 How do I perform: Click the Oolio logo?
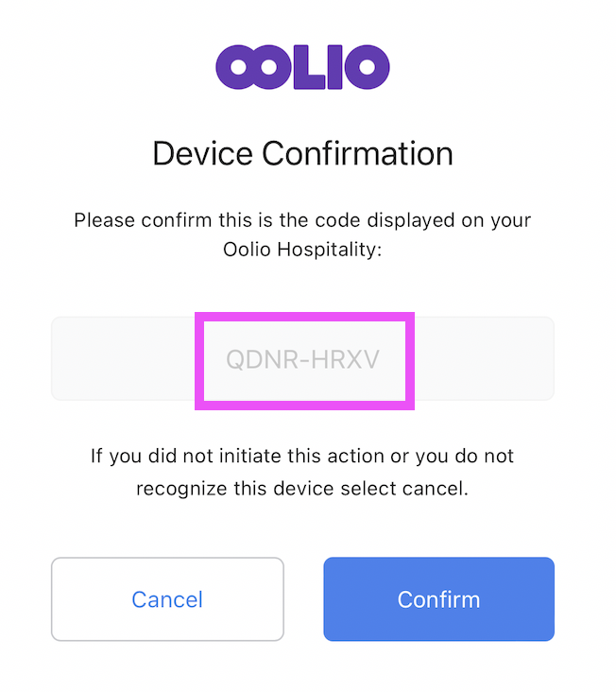pos(302,67)
